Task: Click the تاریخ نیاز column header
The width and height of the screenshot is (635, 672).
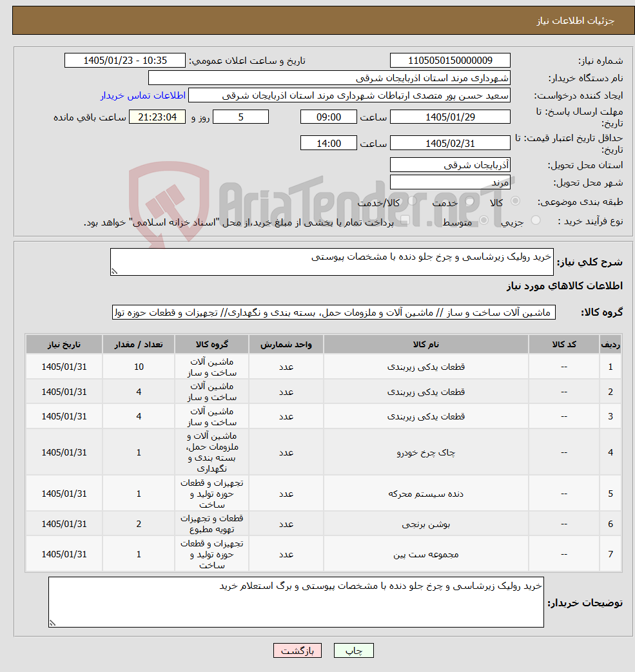Action: click(64, 345)
